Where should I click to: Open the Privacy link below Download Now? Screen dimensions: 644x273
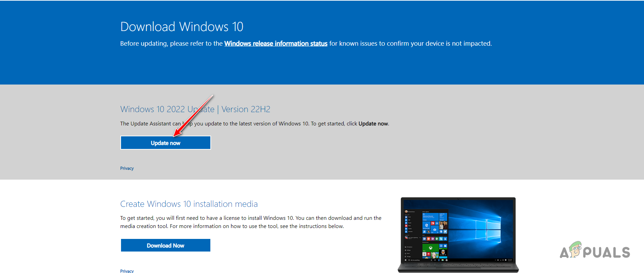(x=127, y=271)
